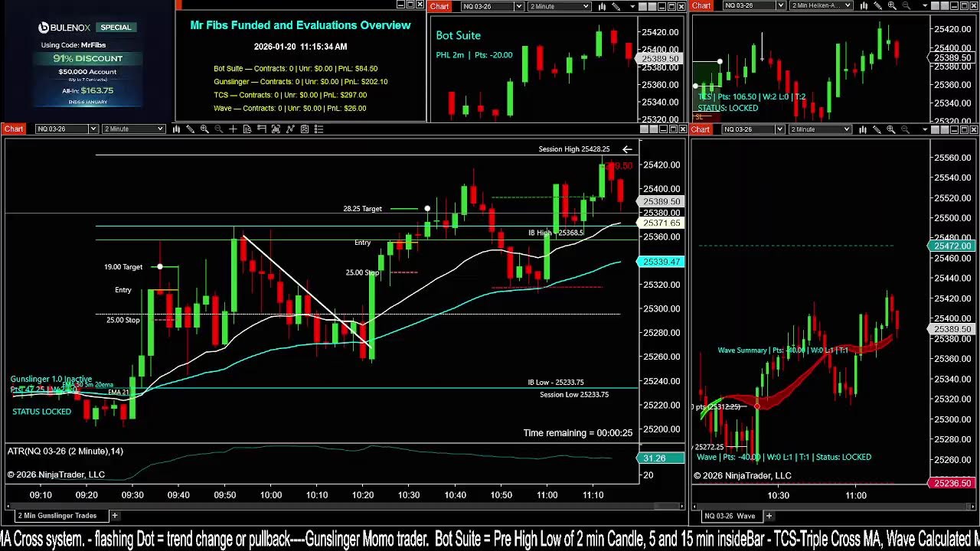
Task: Click the arrow beside Session High label
Action: [627, 149]
